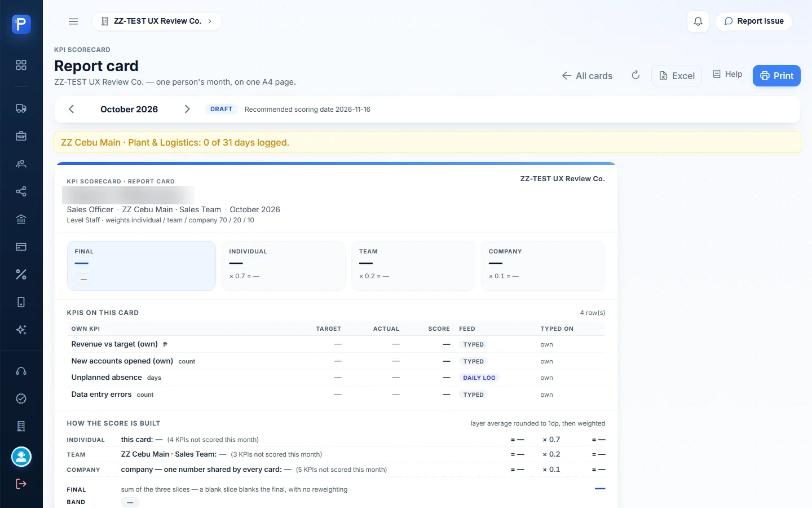Select the COMPANY score tile
Image resolution: width=812 pixels, height=508 pixels.
[543, 266]
